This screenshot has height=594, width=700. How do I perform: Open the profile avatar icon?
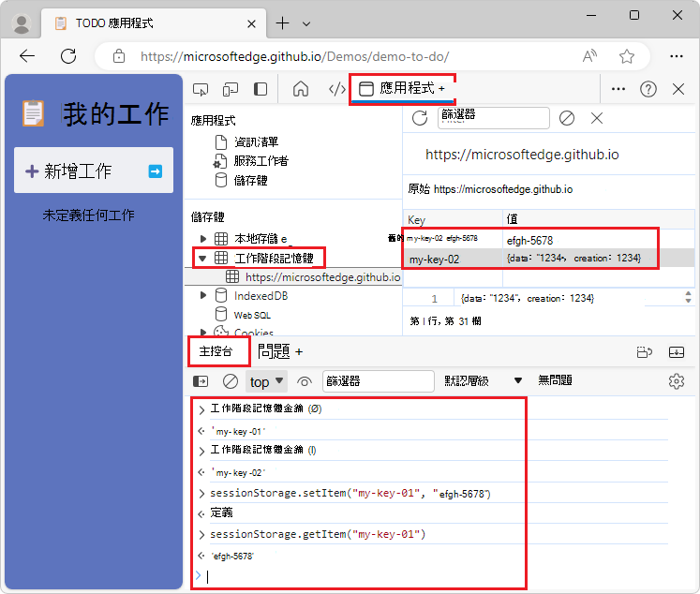point(21,23)
